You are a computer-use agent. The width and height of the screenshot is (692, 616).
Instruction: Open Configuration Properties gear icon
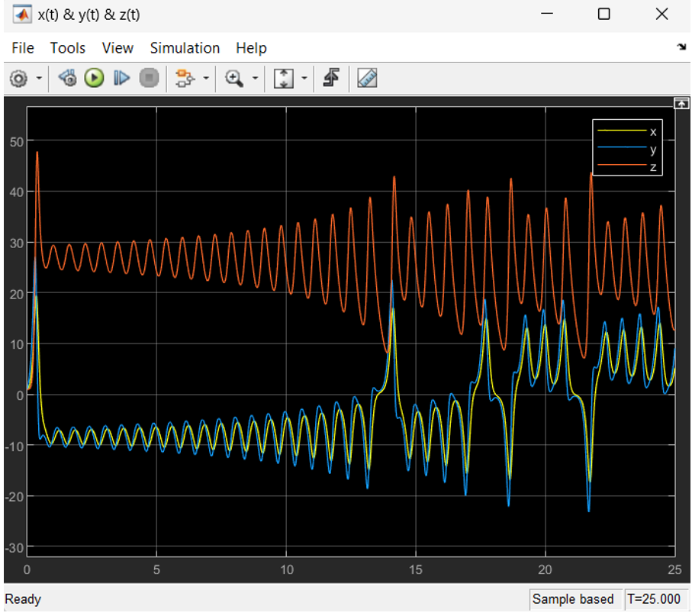click(x=19, y=79)
